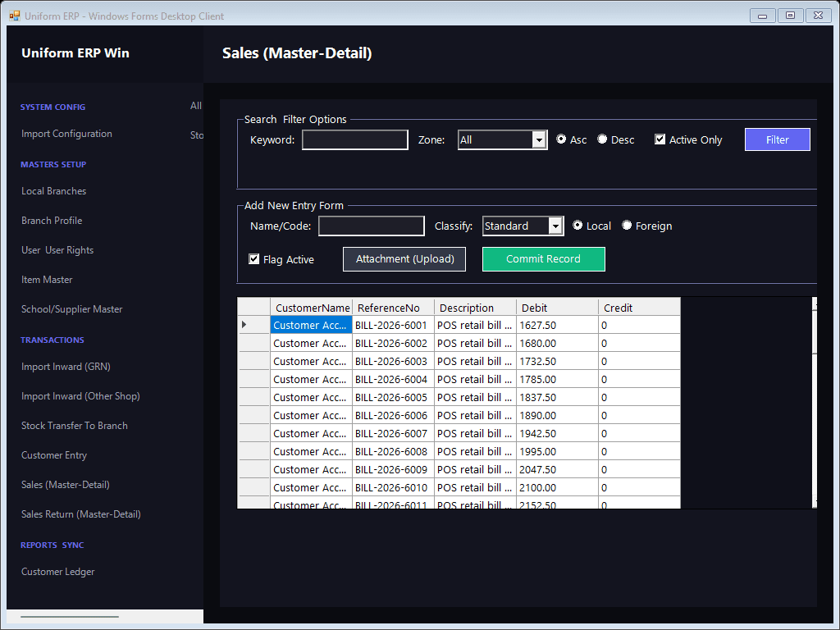Viewport: 840px width, 630px height.
Task: Select cell BILL-2026-6001
Action: click(393, 325)
